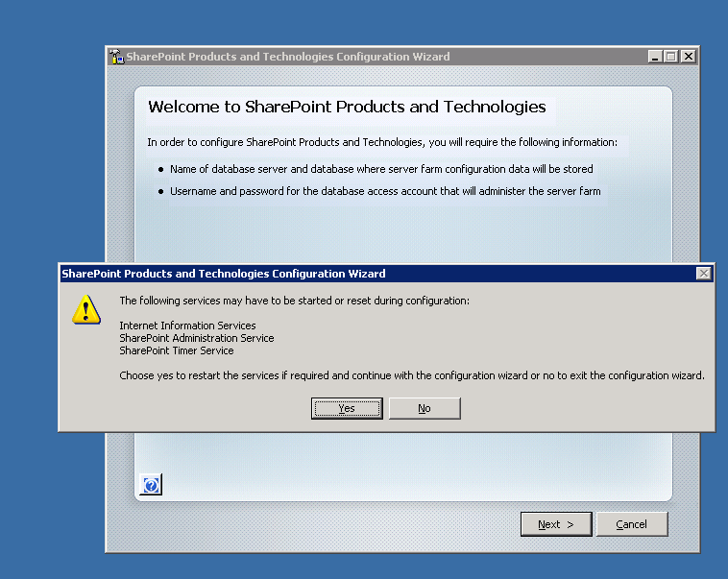Maximize the configuration wizard window
The width and height of the screenshot is (728, 579).
671,57
